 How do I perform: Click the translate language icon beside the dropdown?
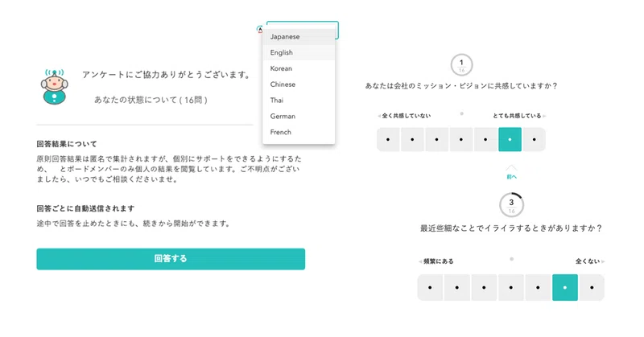(x=259, y=29)
